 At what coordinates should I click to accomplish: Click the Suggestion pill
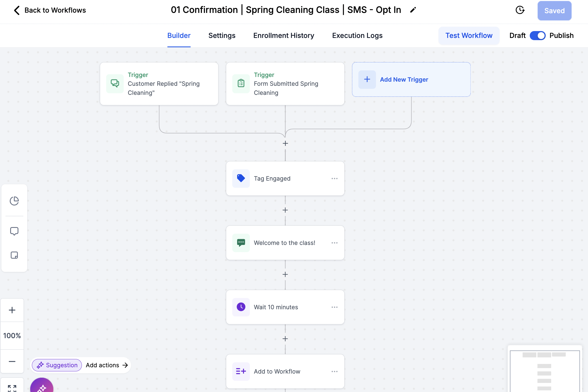(57, 365)
